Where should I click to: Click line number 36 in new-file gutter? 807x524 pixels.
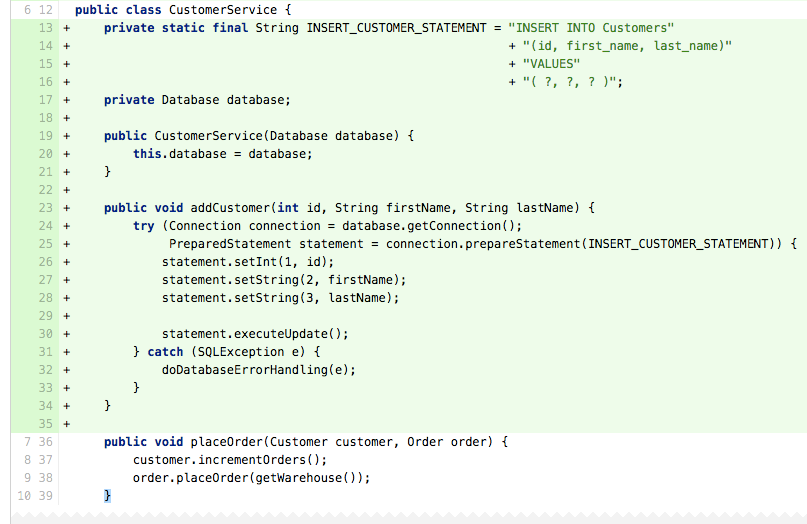tap(46, 442)
